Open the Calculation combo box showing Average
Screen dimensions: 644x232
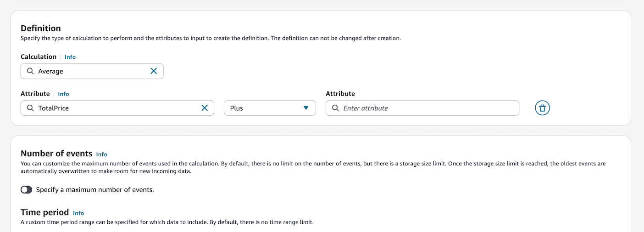pyautogui.click(x=92, y=71)
